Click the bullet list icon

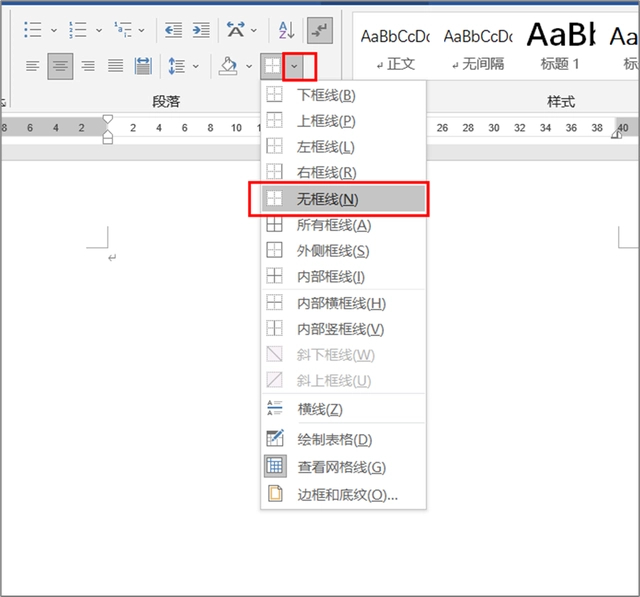[x=33, y=30]
